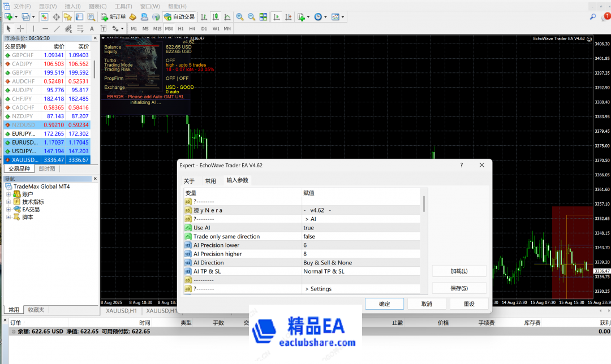Zoom out of the chart
Viewport: 611px width, 364px height.
point(251,17)
